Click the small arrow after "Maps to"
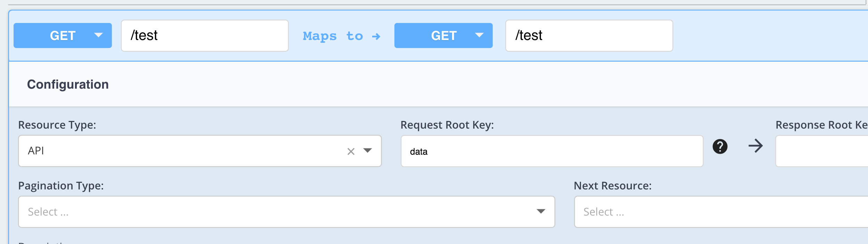Image resolution: width=868 pixels, height=244 pixels. [376, 36]
